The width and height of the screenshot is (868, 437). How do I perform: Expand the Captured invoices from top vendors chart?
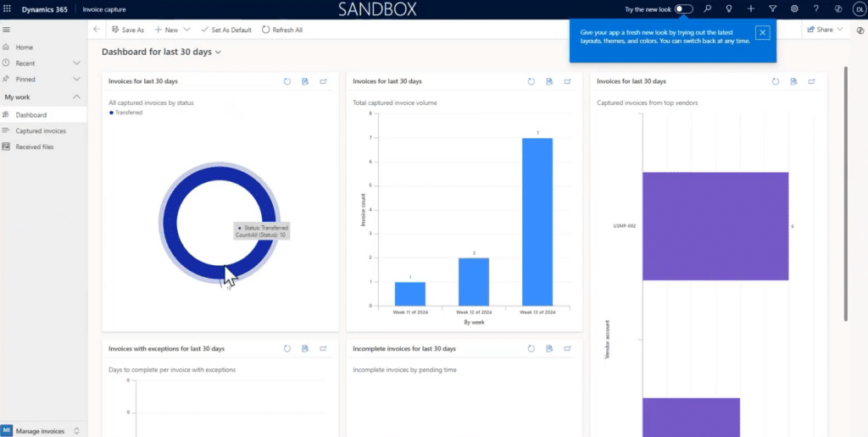(x=811, y=81)
